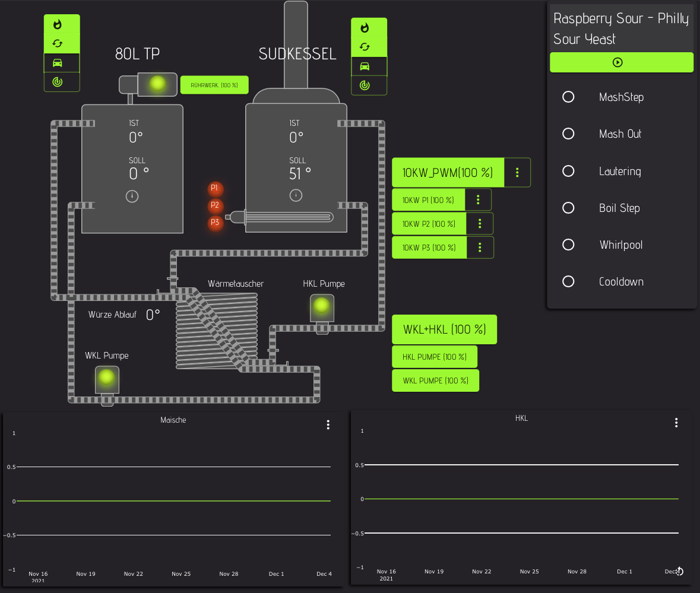Open three-dot menu next to 10KW P3
The height and width of the screenshot is (593, 700).
coord(480,248)
